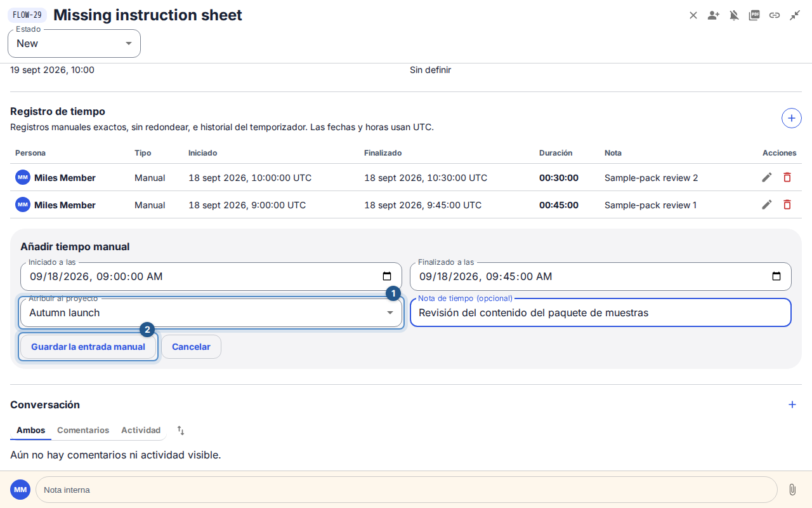812x508 pixels.
Task: Switch to the Actividad tab
Action: 141,431
